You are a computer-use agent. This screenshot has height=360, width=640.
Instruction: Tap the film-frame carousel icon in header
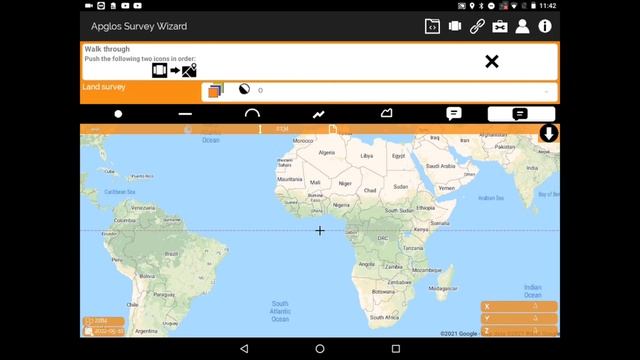pos(455,26)
